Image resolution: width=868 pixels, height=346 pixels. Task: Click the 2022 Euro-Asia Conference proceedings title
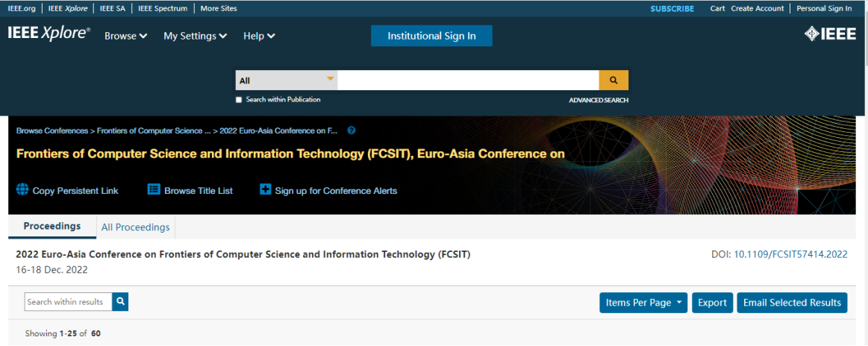pos(243,254)
